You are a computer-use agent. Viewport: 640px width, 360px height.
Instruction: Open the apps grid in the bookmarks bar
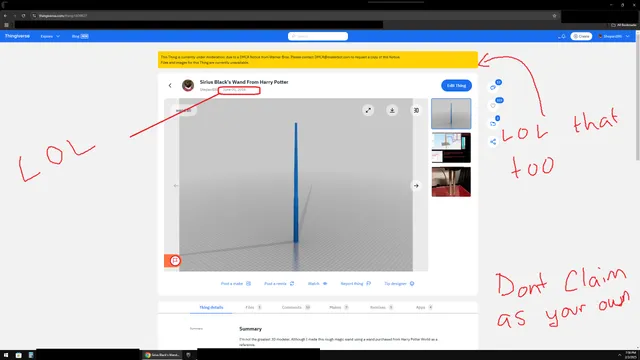(6, 25)
